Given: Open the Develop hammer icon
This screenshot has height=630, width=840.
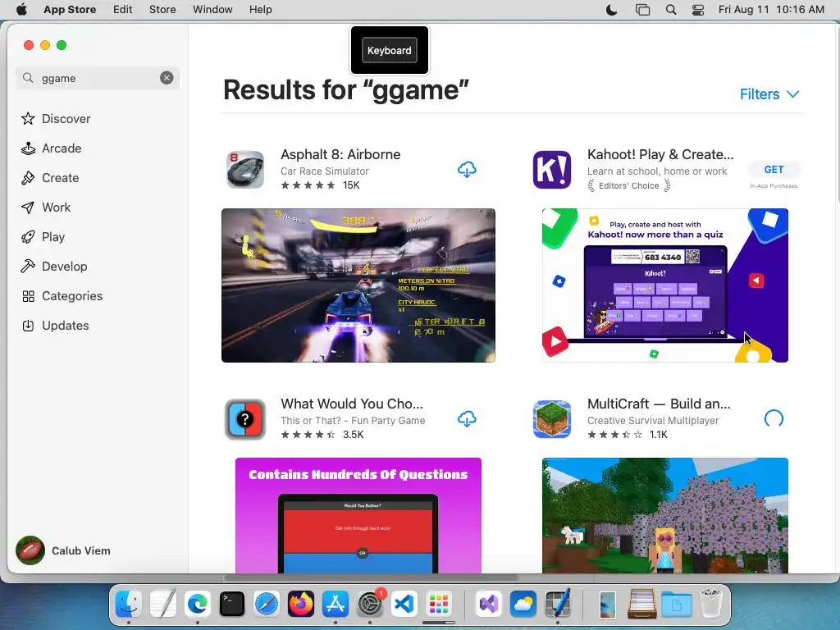Looking at the screenshot, I should click(x=28, y=267).
